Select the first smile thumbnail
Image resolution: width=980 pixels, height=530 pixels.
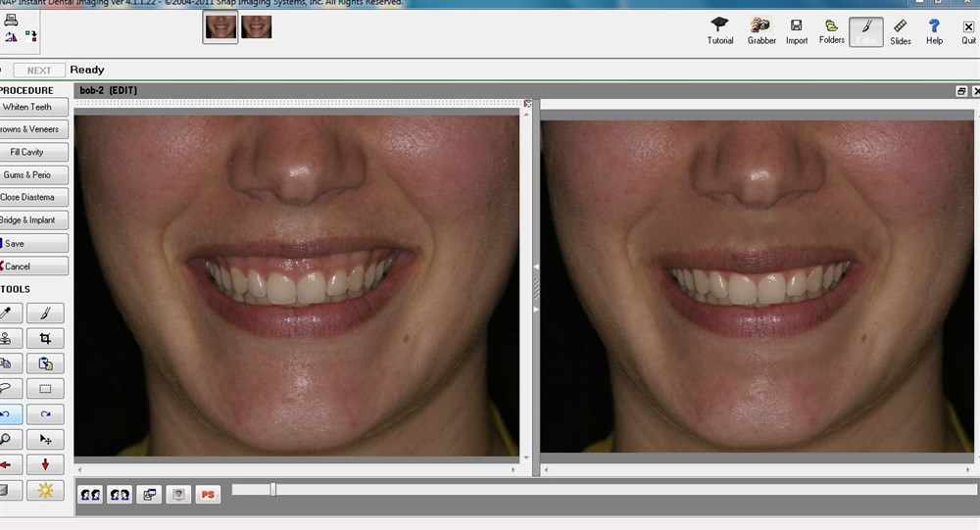tap(220, 26)
